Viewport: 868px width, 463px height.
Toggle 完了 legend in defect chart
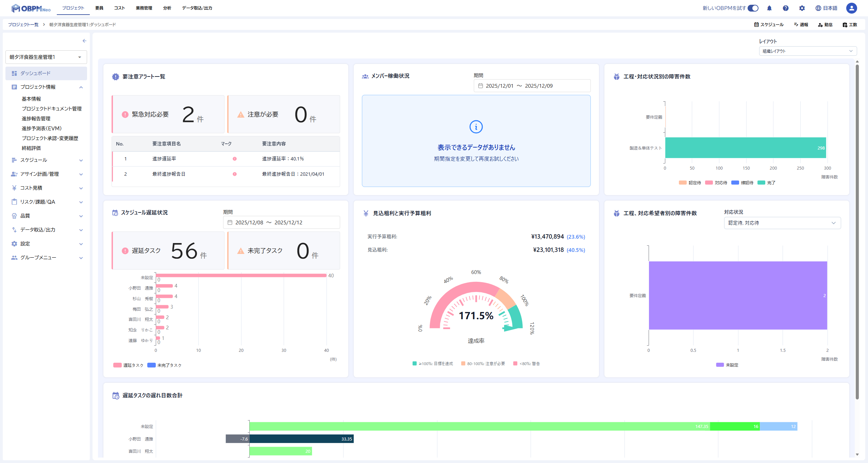pos(762,183)
